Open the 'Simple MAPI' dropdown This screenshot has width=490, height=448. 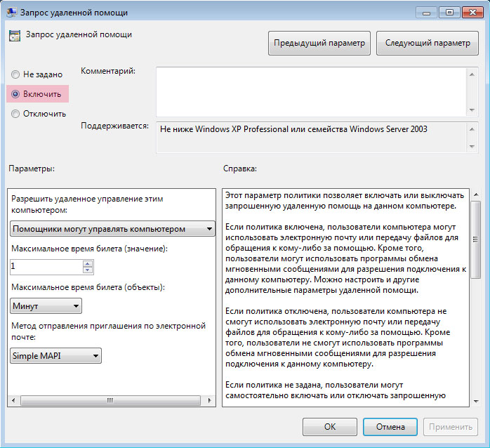coord(55,356)
